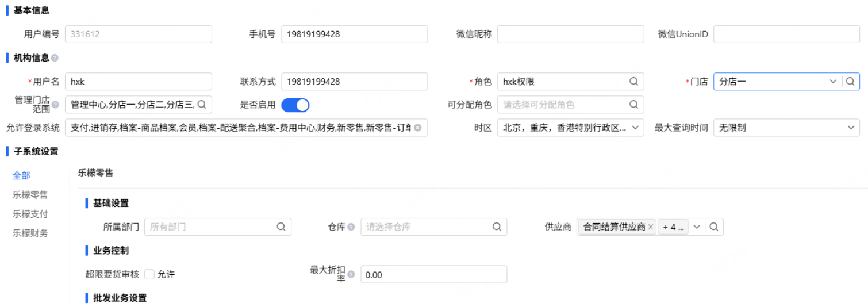Screen dimensions: 868x307
Task: Click the help icon next to 机构信息
Action: 55,58
